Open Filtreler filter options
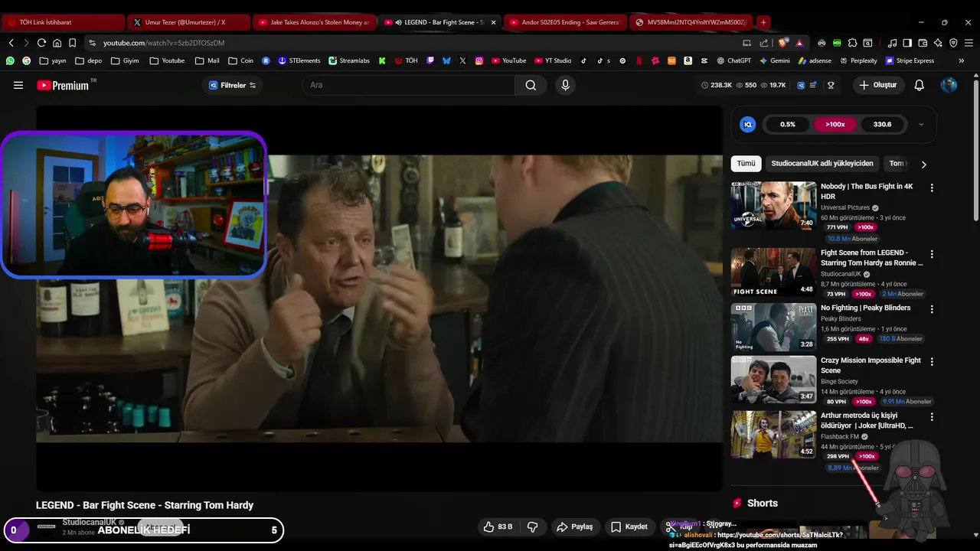This screenshot has height=551, width=980. tap(233, 85)
